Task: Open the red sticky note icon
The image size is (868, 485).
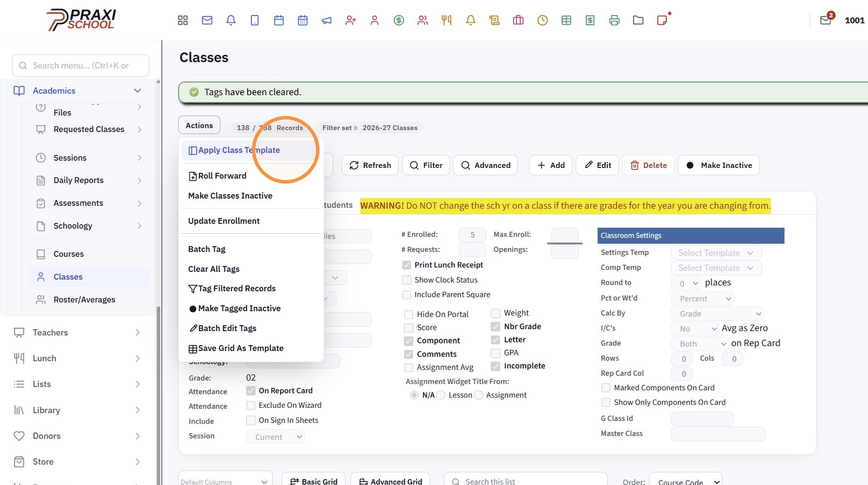Action: click(x=662, y=20)
